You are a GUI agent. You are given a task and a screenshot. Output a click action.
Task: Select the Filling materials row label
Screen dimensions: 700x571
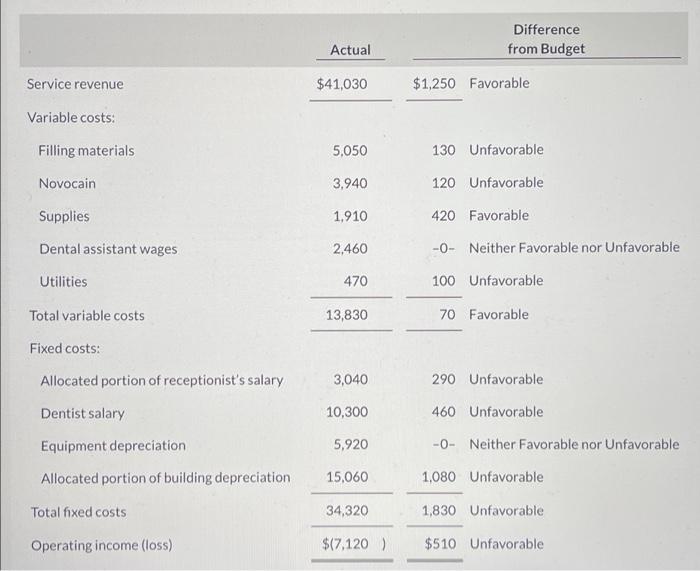(x=86, y=151)
